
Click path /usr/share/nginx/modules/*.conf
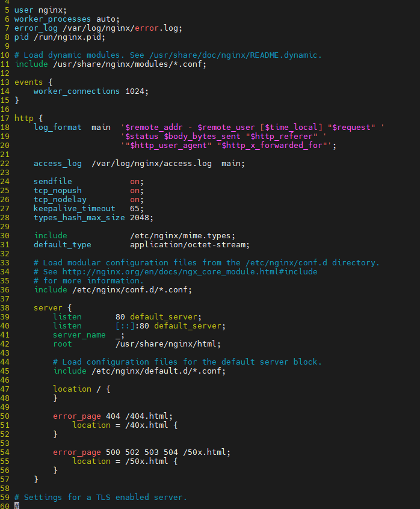(x=128, y=64)
